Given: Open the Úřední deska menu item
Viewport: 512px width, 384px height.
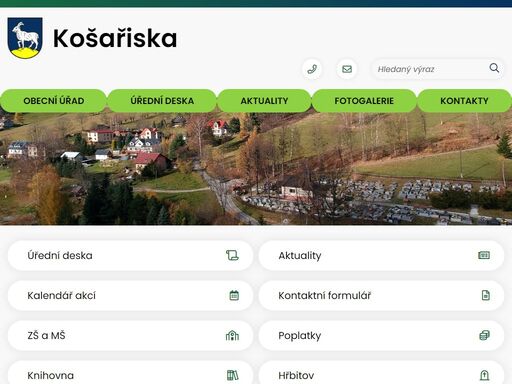Looking at the screenshot, I should click(162, 101).
